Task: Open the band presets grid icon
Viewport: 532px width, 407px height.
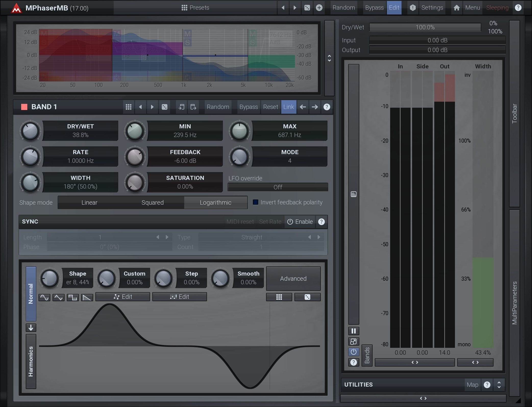Action: 129,107
